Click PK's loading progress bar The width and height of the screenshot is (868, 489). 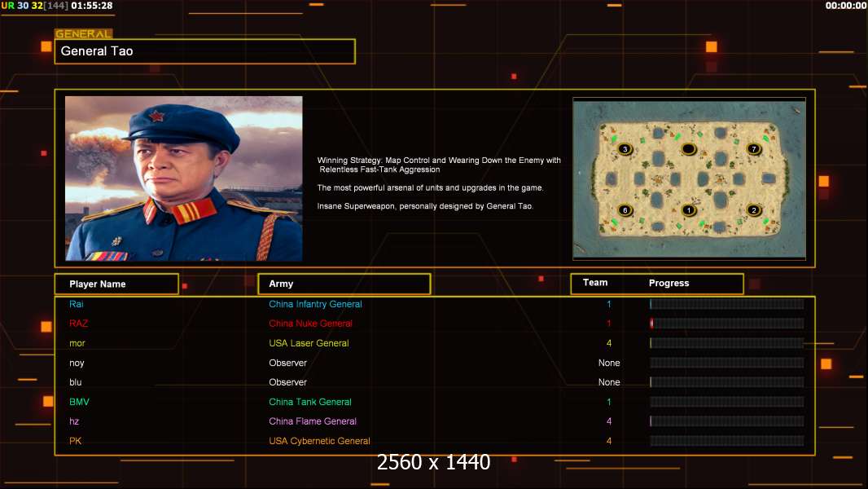point(726,441)
